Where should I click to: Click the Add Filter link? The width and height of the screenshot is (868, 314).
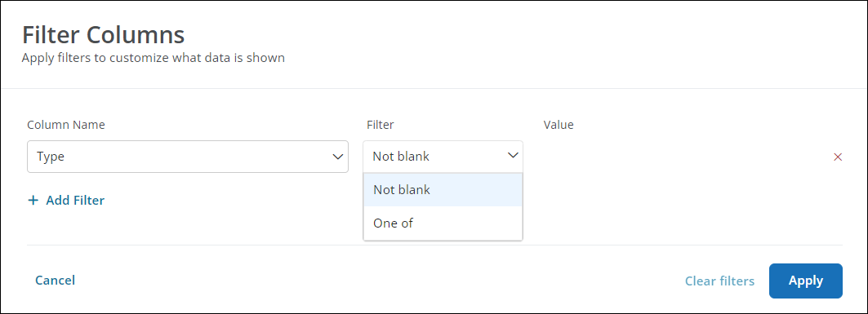point(66,200)
